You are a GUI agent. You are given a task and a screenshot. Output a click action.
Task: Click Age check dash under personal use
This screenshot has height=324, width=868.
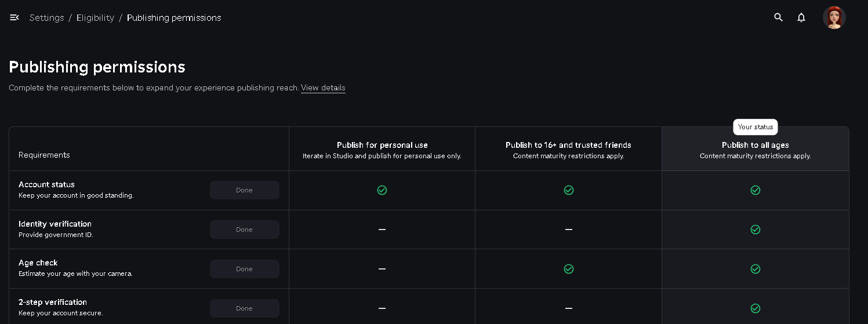click(382, 269)
